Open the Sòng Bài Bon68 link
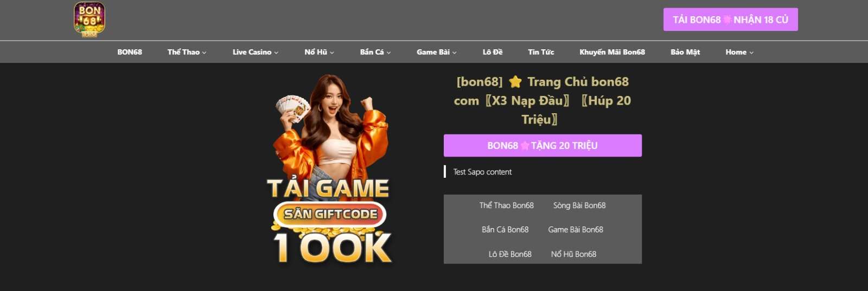The image size is (868, 291). coord(579,205)
